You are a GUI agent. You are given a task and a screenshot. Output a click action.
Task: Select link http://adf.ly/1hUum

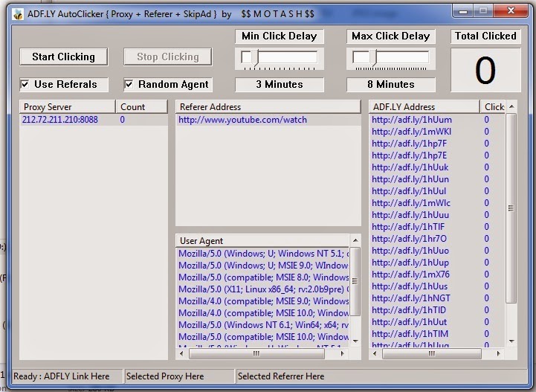412,120
